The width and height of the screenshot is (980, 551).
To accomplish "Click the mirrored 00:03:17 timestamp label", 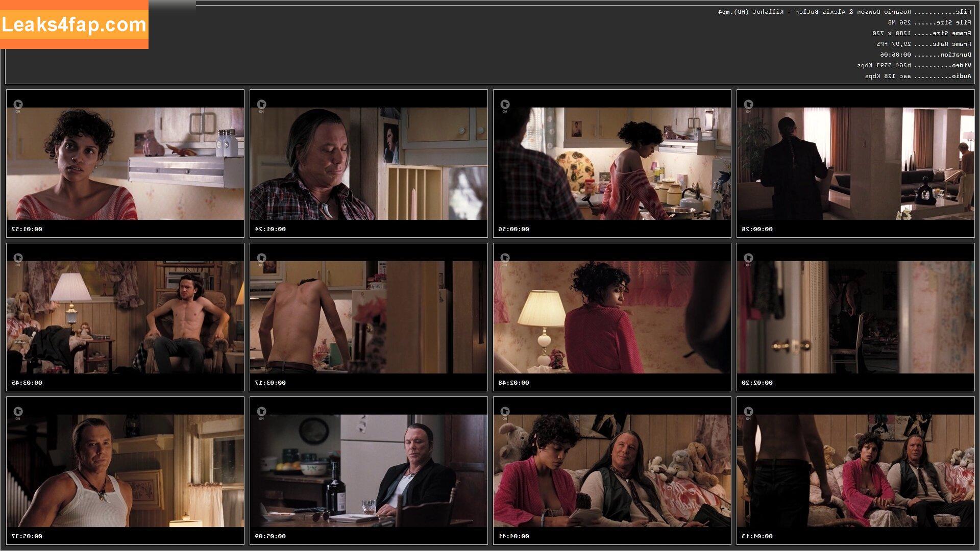I will tap(271, 383).
